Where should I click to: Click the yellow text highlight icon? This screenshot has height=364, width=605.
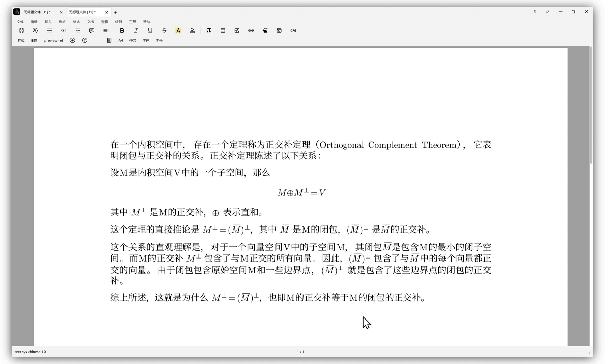(x=178, y=30)
